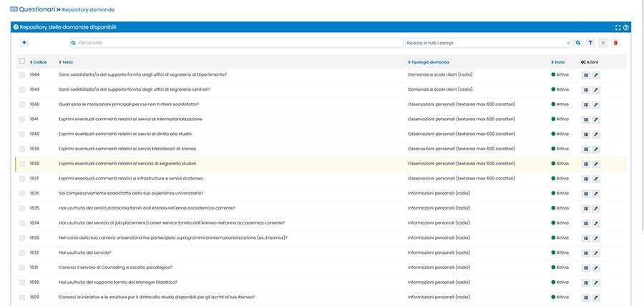
Task: Open the funnel filter options
Action: coord(591,43)
